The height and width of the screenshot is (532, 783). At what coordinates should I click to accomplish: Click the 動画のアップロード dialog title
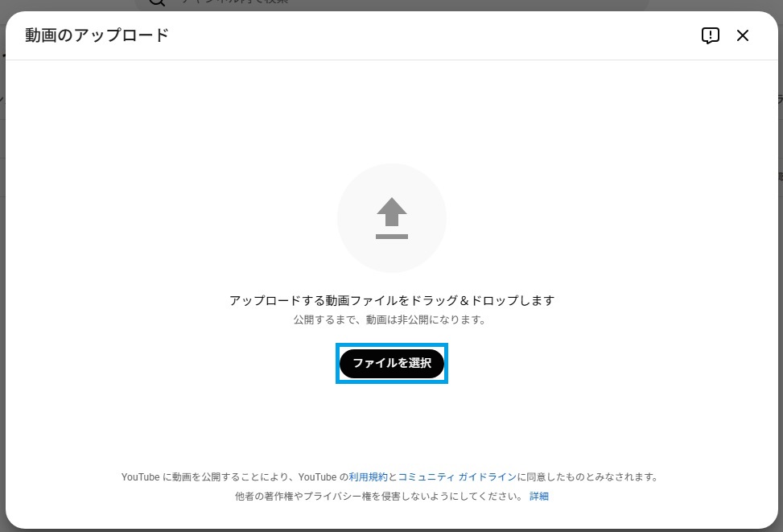97,35
